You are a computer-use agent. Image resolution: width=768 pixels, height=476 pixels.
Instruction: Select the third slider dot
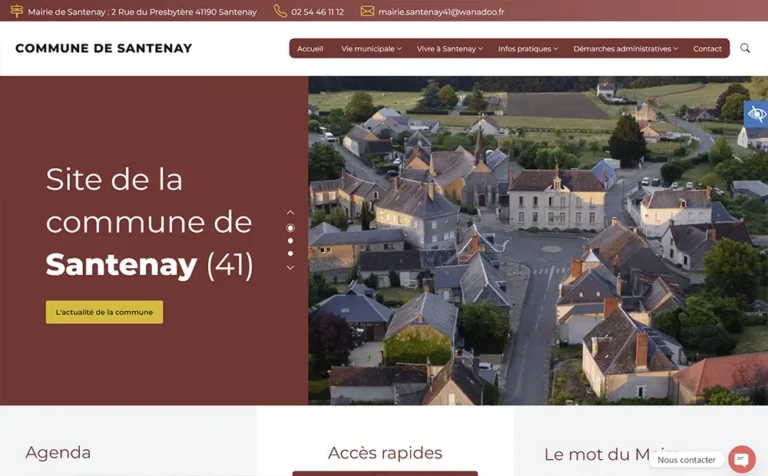[290, 254]
